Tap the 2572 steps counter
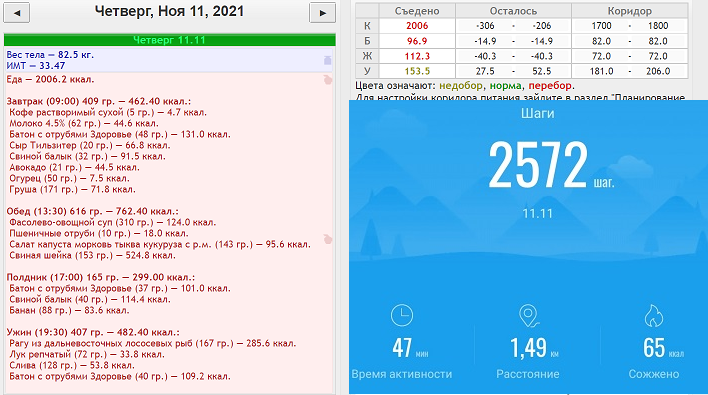This screenshot has height=395, width=708. point(538,164)
